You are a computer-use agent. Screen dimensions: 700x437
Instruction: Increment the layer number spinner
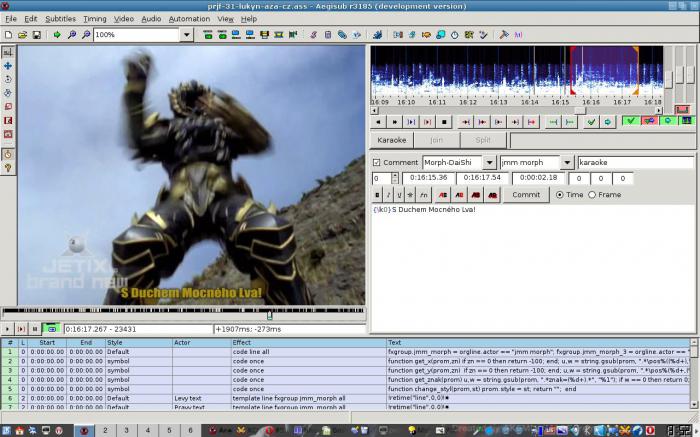(395, 175)
